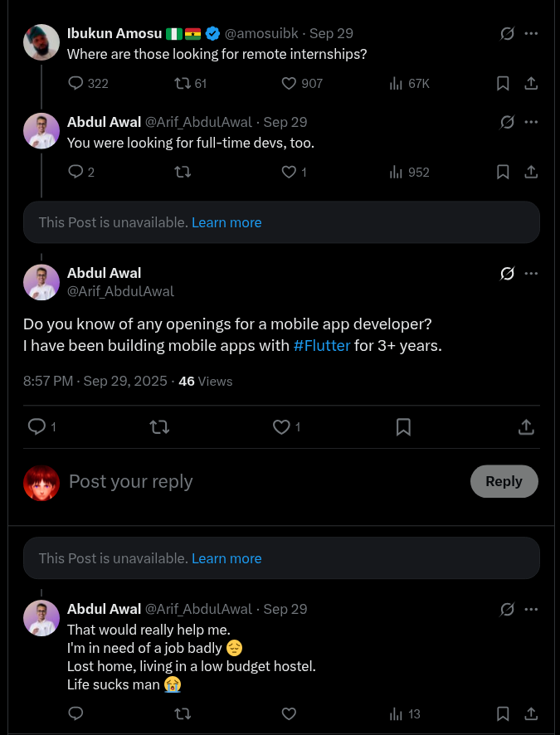The width and height of the screenshot is (560, 735).
Task: View analytics on 'Life sucks man' reply
Action: pos(397,713)
